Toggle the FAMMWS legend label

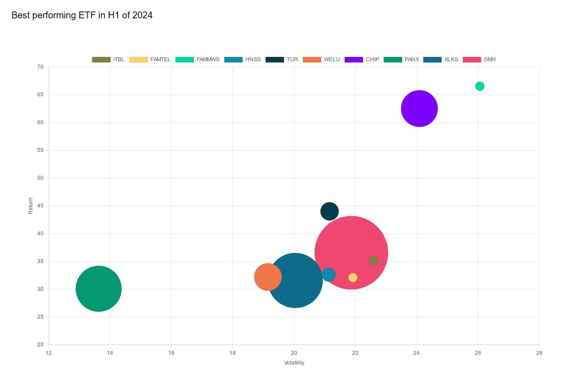pyautogui.click(x=208, y=60)
